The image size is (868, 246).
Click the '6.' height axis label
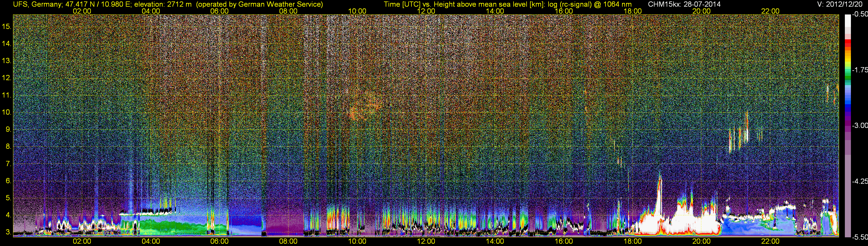coord(8,181)
